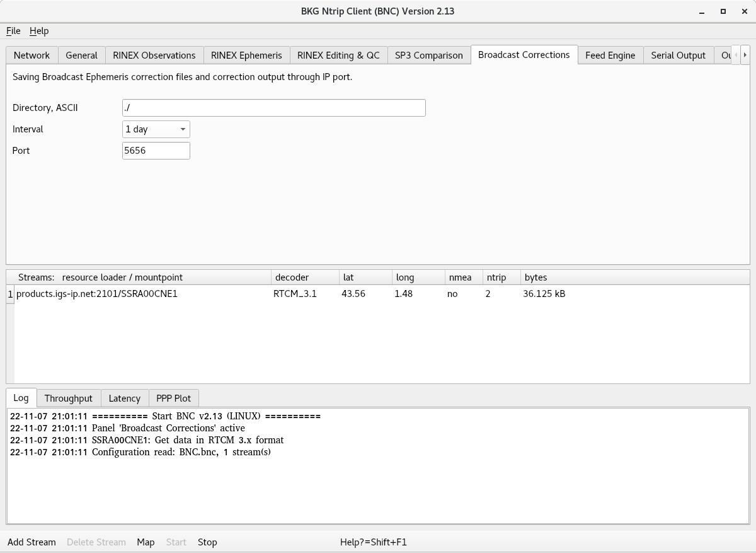Click the Directory, ASCII input field
Viewport: 756px width, 553px height.
pos(273,108)
